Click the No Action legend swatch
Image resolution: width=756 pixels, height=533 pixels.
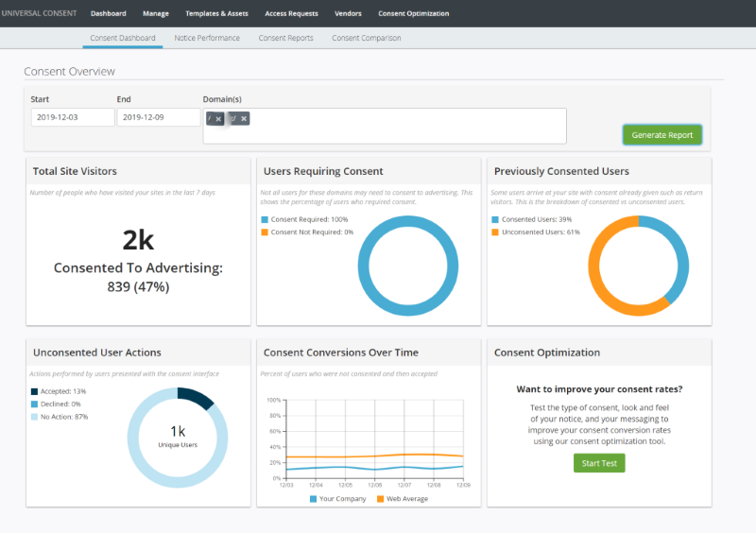[35, 417]
